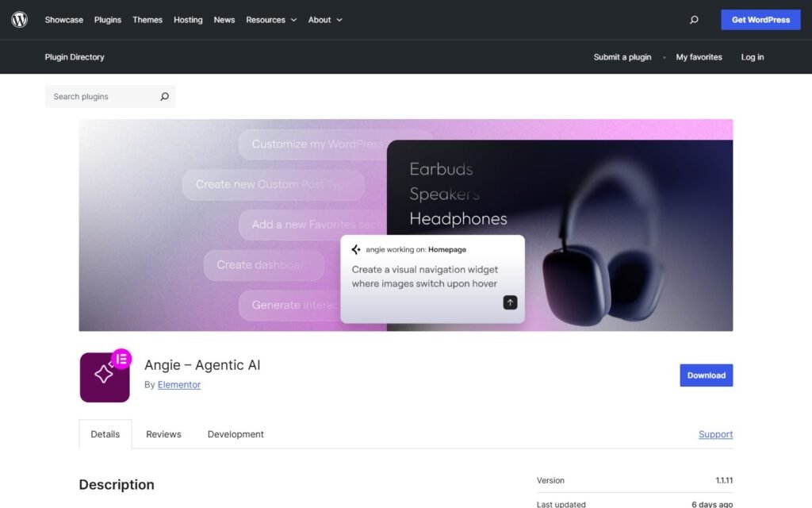
Task: Click the Version label
Action: coord(550,480)
